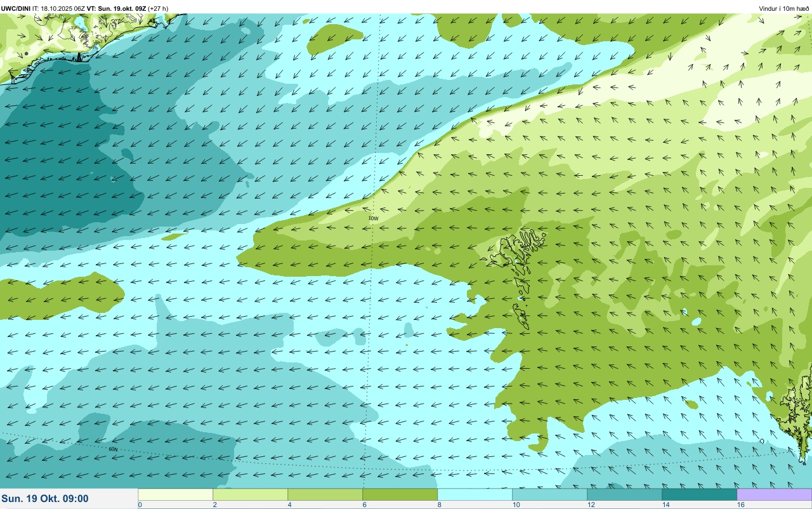The image size is (812, 509).
Task: Click the legend scale value '6'
Action: coord(365,505)
